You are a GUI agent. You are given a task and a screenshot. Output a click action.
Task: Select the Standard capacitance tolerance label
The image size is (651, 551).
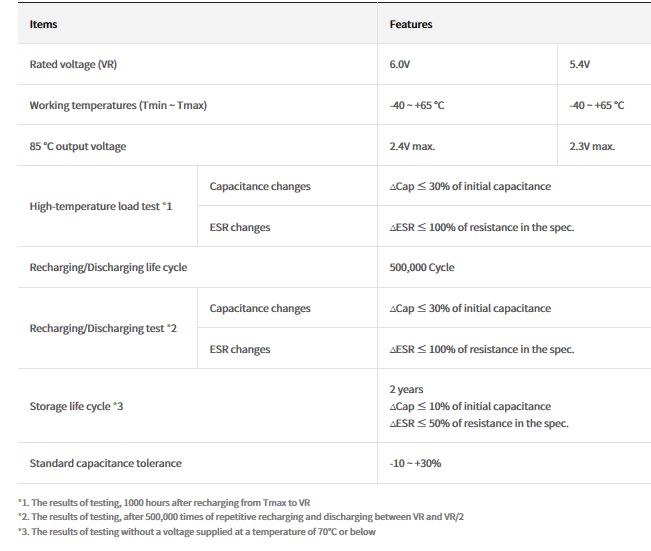click(x=105, y=463)
